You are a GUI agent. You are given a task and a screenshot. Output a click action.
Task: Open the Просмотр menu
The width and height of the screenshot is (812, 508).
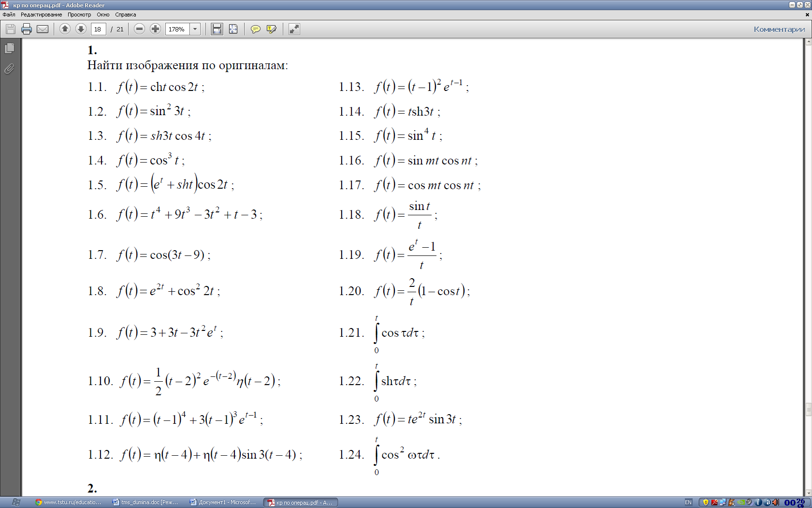pyautogui.click(x=79, y=15)
